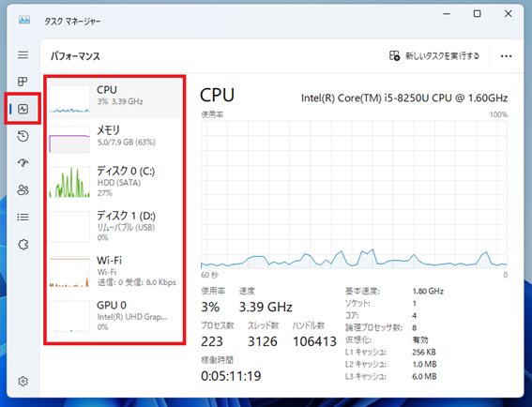The image size is (532, 407).
Task: Select the GPU 0 item
Action: pos(114,316)
